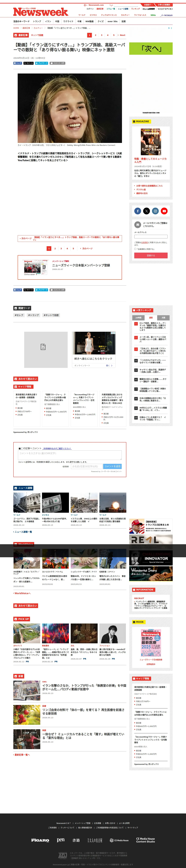Screen dimensions: 186x868
Task: Click the #セレブ related word tag
Action: [19, 315]
